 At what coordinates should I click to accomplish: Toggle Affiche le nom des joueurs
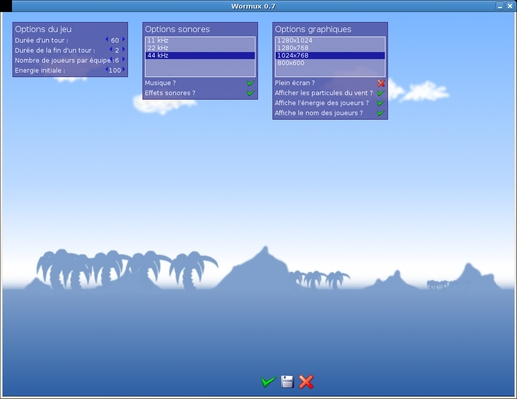381,113
